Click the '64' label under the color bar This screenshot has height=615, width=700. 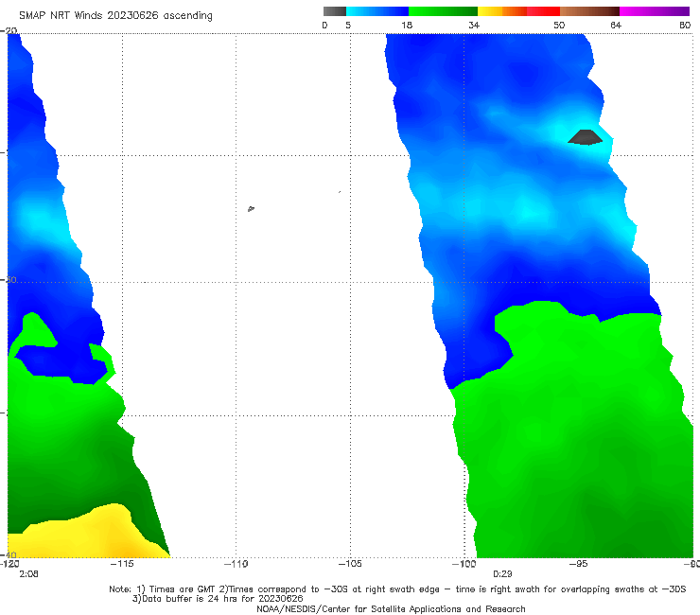[616, 26]
